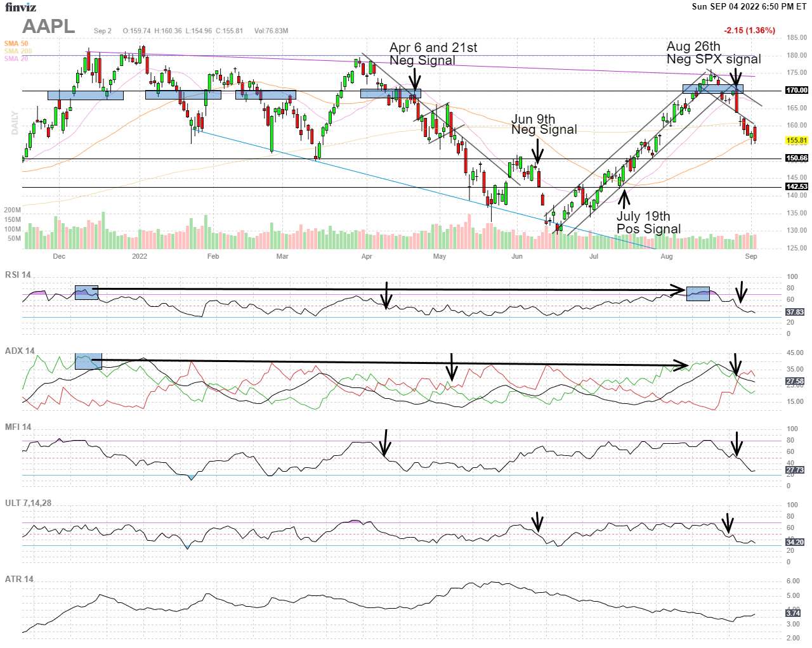Image resolution: width=812 pixels, height=648 pixels.
Task: Click the ATR 14 indicator label
Action: point(19,579)
